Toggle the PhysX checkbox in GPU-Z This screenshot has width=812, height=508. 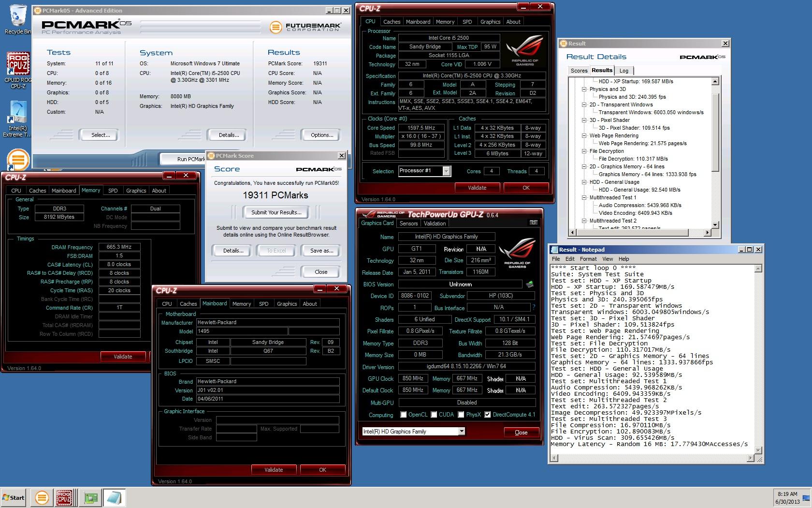pyautogui.click(x=461, y=415)
